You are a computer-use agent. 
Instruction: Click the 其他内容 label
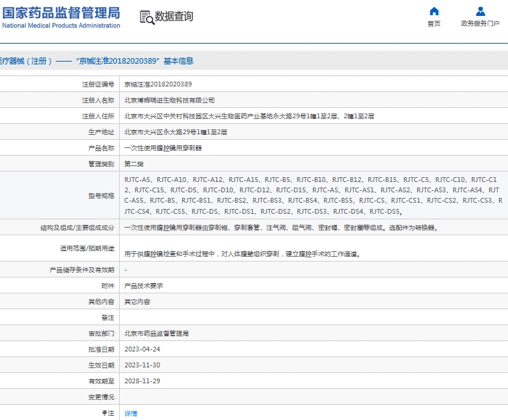pyautogui.click(x=102, y=302)
